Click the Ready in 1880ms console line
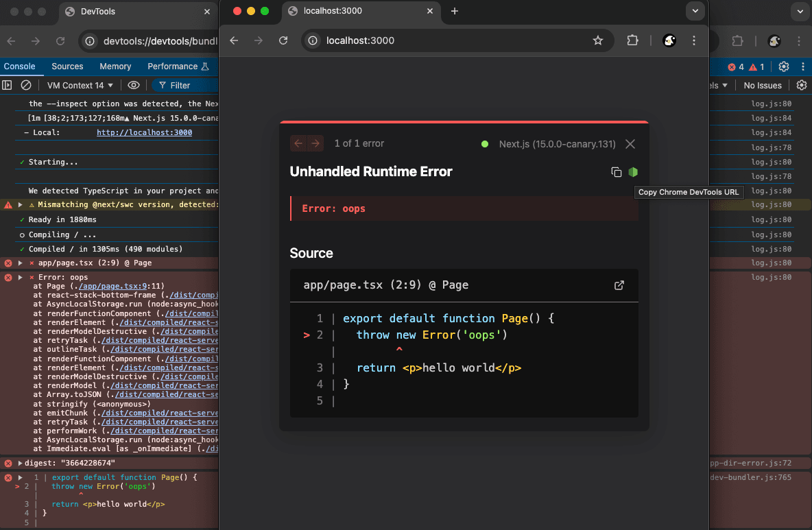 pos(62,219)
